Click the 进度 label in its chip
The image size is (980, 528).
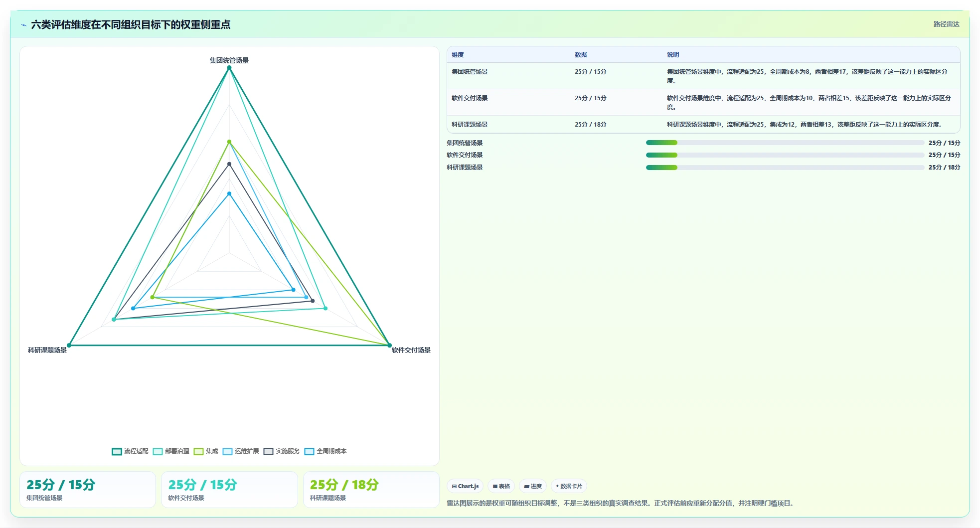(536, 486)
